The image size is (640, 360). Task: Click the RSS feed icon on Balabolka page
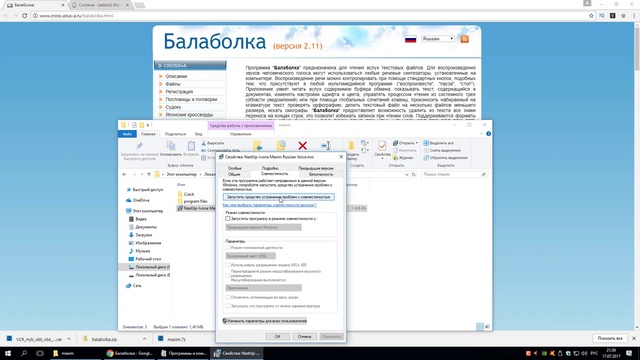[464, 39]
